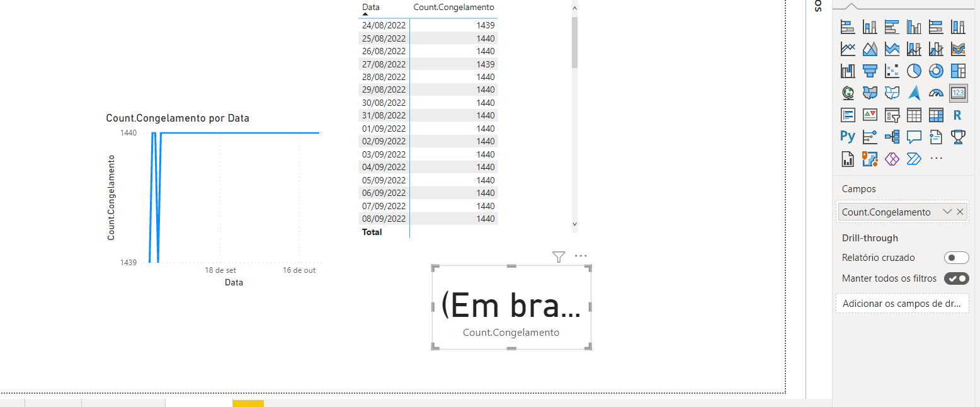Sort the table by the Data column header
980x407 pixels.
coord(371,7)
